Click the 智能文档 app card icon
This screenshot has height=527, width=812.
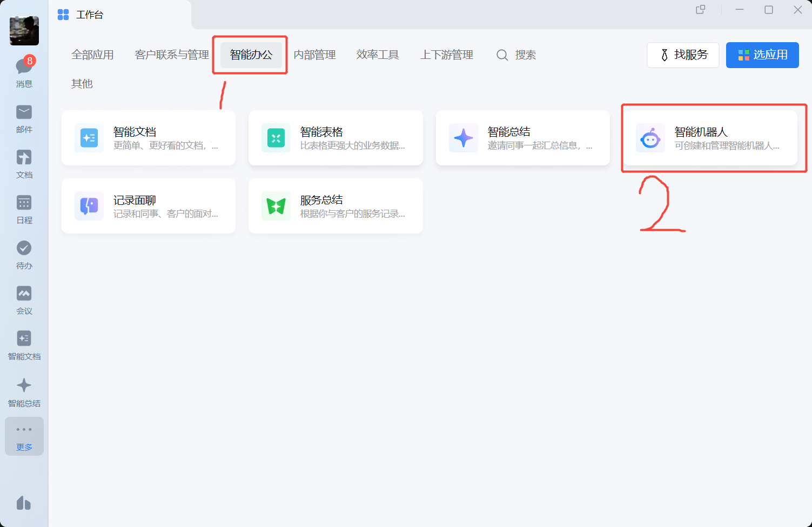89,138
